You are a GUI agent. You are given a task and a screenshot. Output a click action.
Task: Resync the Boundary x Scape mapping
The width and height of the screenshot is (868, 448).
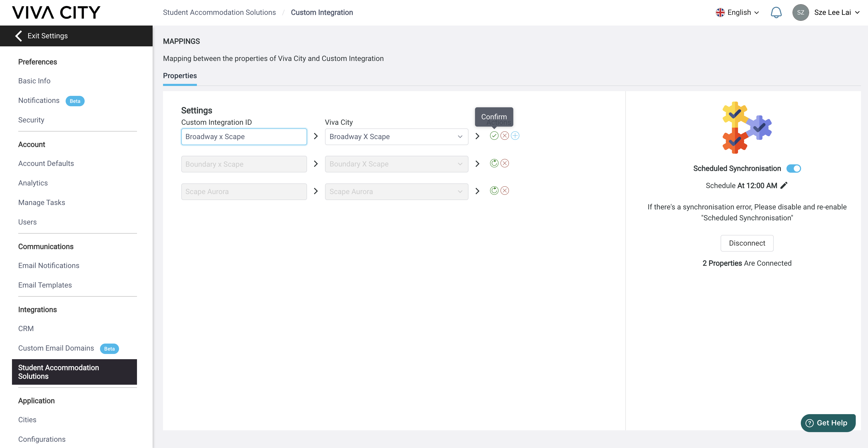494,164
